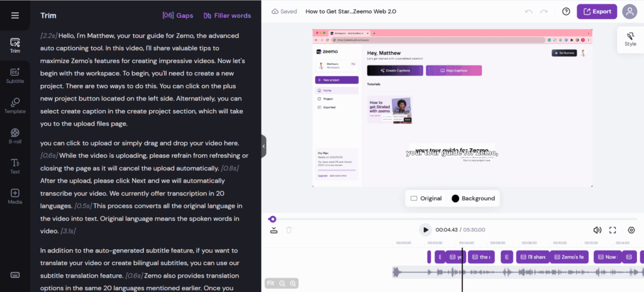Open the Subtitle panel in sidebar
This screenshot has width=644, height=292.
pyautogui.click(x=15, y=76)
